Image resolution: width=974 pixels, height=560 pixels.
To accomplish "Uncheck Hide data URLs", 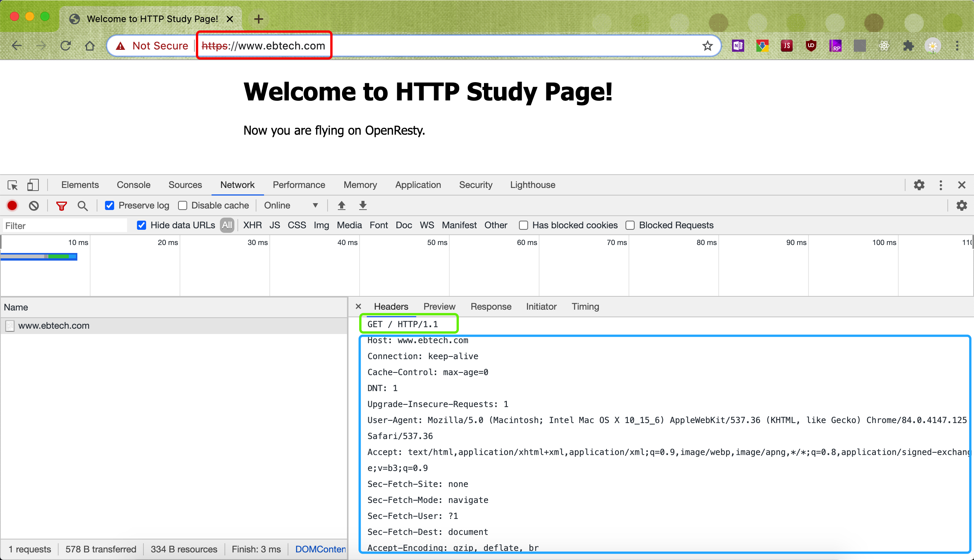I will (x=142, y=225).
